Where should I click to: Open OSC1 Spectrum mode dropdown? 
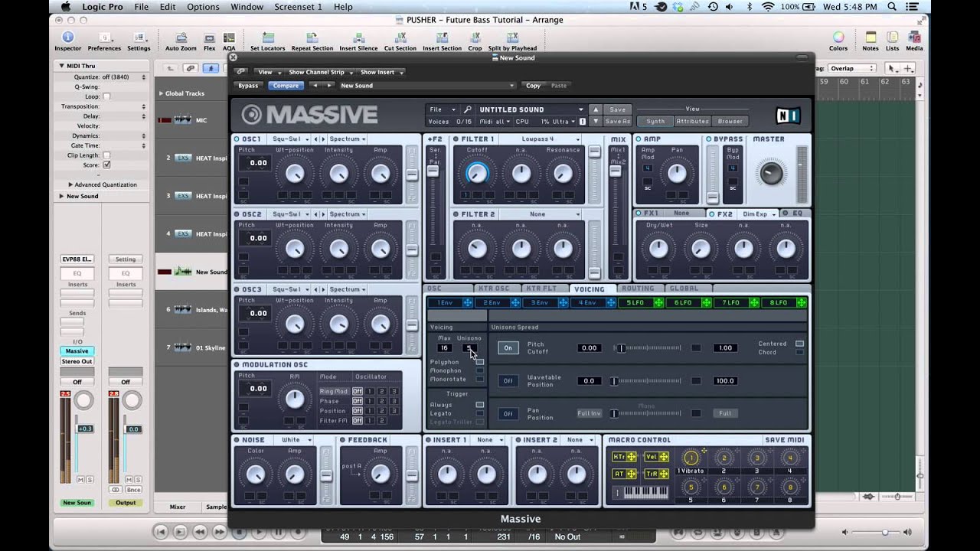(x=348, y=139)
